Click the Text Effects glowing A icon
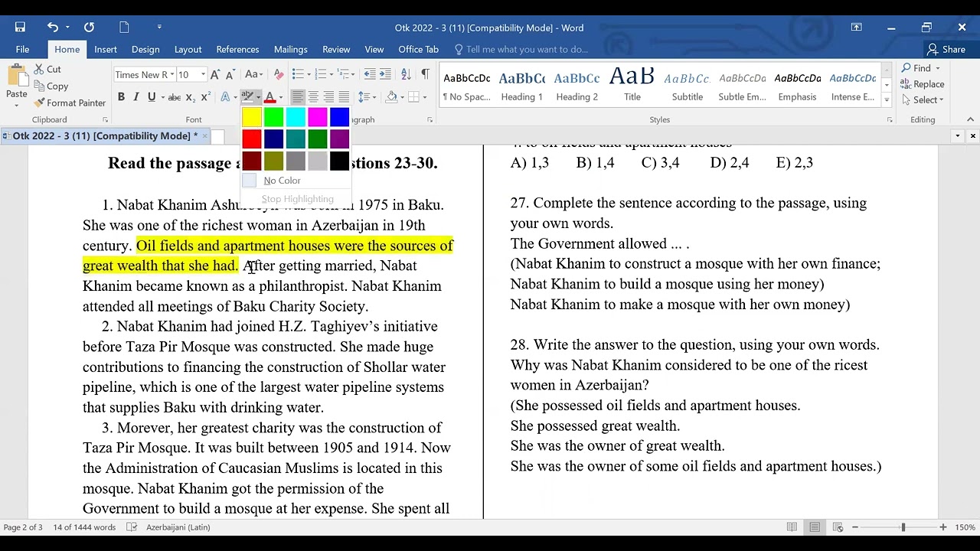 click(x=225, y=97)
